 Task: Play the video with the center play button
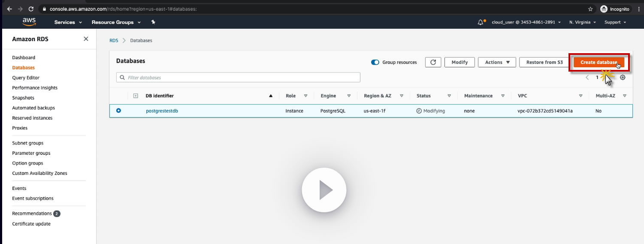(324, 190)
